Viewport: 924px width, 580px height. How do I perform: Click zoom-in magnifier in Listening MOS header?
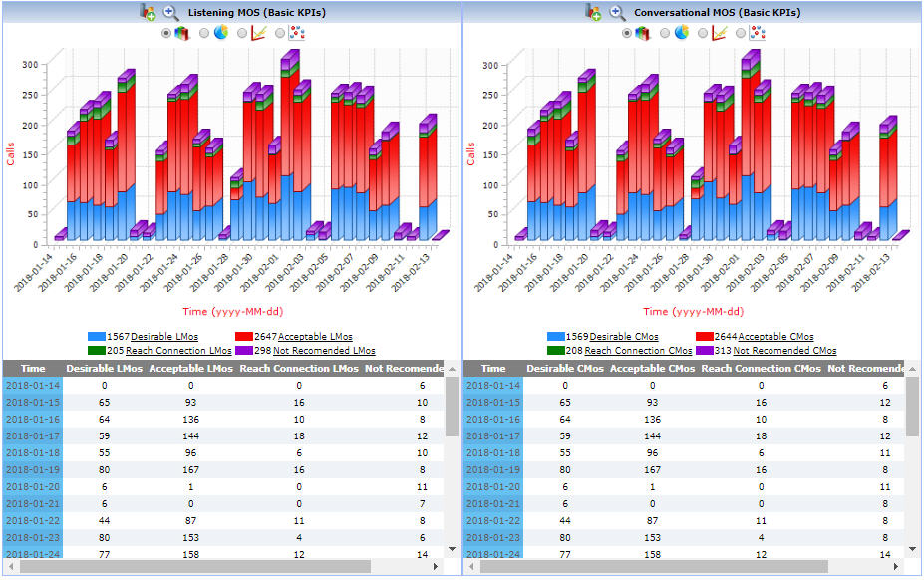pyautogui.click(x=170, y=12)
